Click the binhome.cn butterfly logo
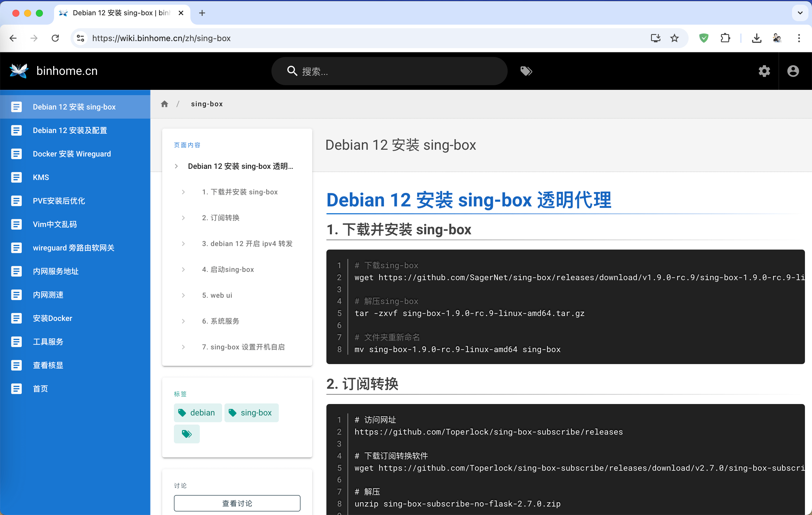The height and width of the screenshot is (515, 812). [x=19, y=71]
